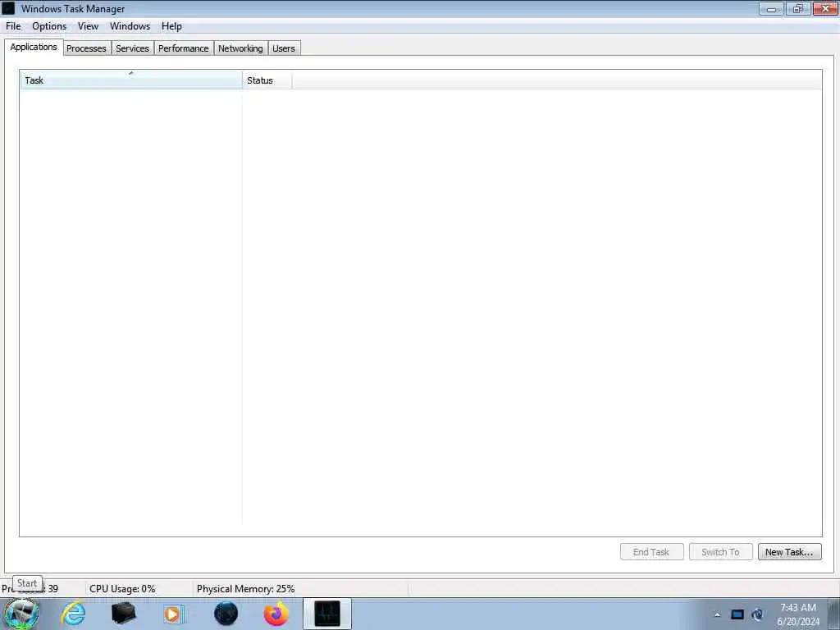Open Windows Media Player from the taskbar
Image resolution: width=840 pixels, height=630 pixels.
point(173,614)
